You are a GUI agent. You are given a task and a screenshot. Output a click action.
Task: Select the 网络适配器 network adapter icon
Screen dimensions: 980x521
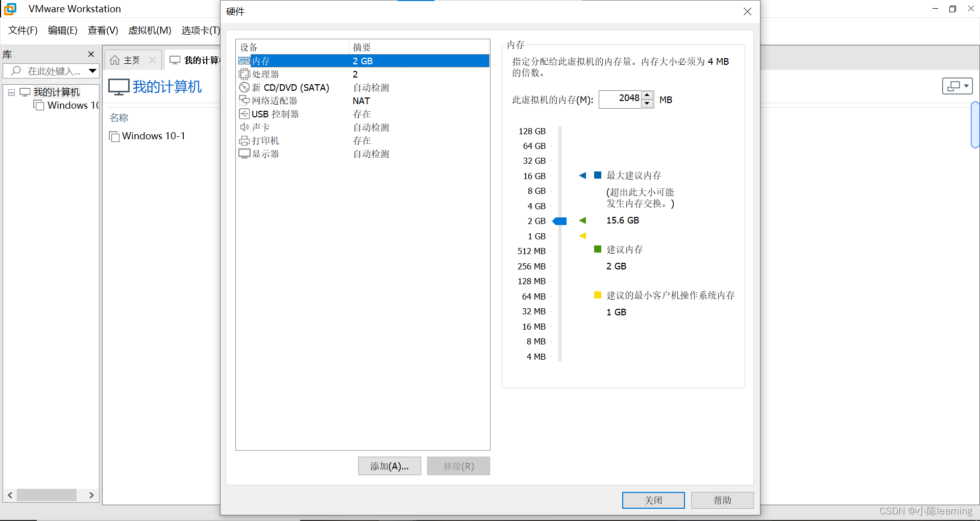[x=244, y=101]
